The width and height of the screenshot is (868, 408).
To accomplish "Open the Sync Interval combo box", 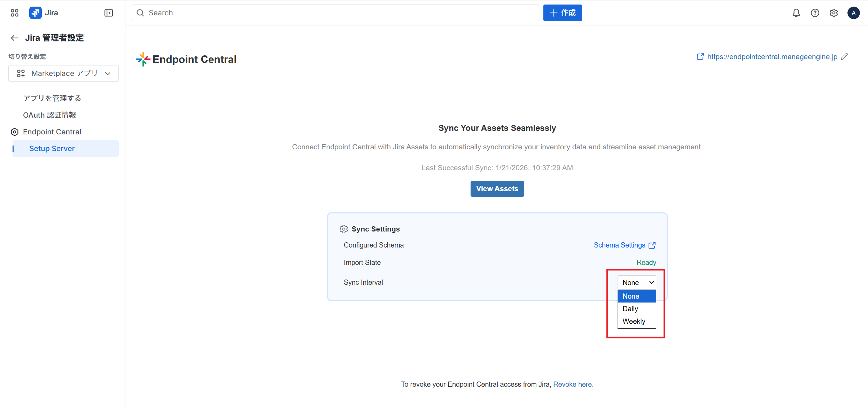I will coord(636,282).
